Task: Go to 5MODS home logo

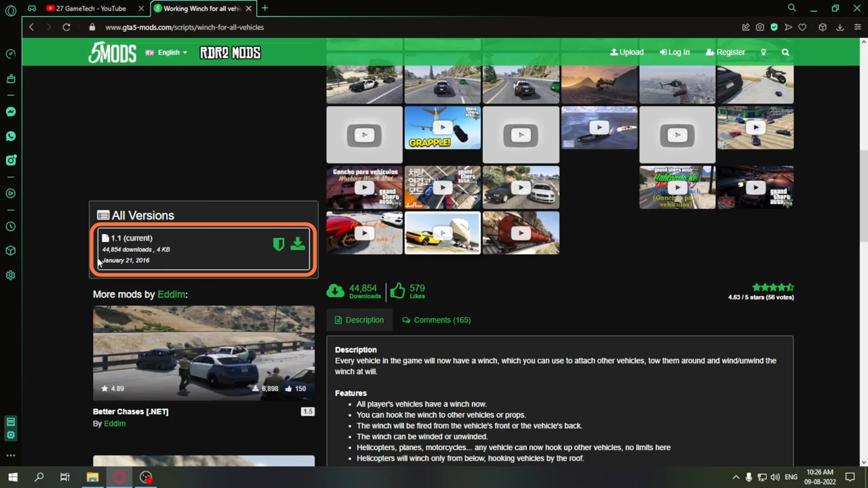Action: tap(113, 52)
